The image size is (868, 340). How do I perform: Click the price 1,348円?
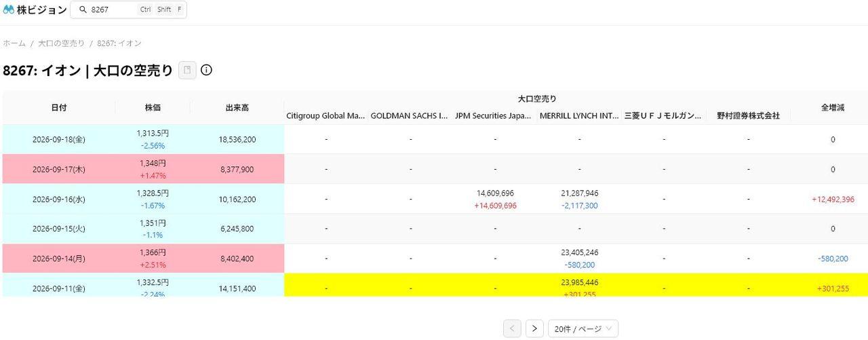point(153,164)
